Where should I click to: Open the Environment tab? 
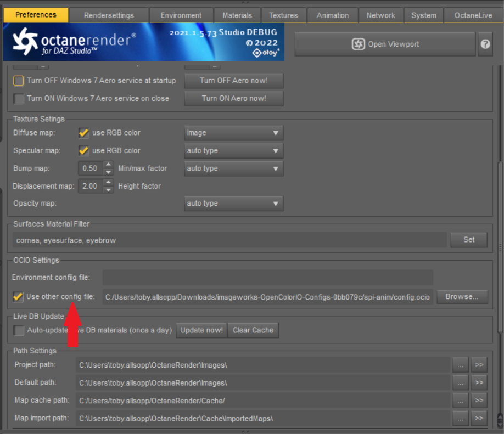click(x=181, y=15)
